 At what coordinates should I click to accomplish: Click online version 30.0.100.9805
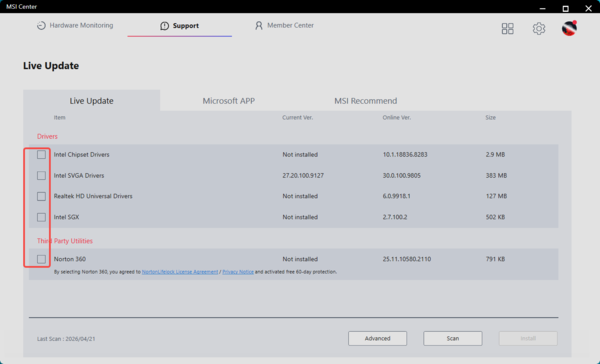point(402,175)
